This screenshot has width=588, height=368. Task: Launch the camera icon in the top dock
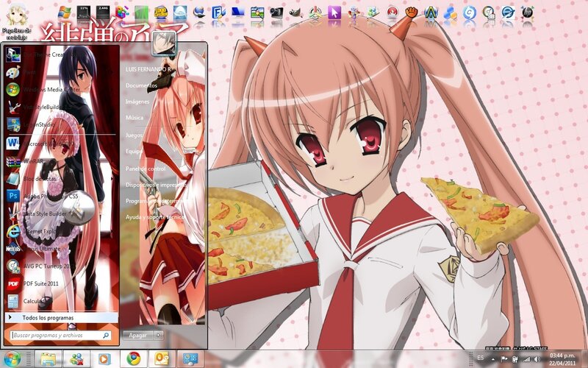276,13
